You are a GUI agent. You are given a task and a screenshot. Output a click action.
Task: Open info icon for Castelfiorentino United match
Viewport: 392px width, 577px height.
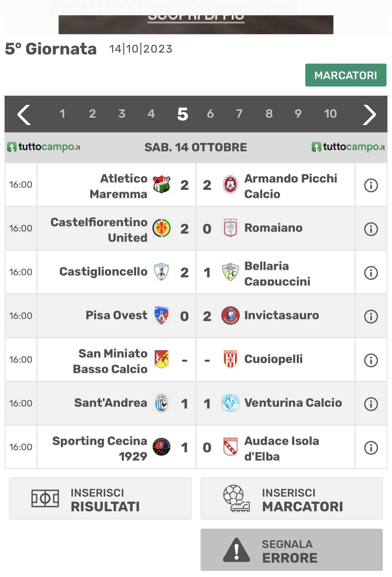(x=371, y=229)
